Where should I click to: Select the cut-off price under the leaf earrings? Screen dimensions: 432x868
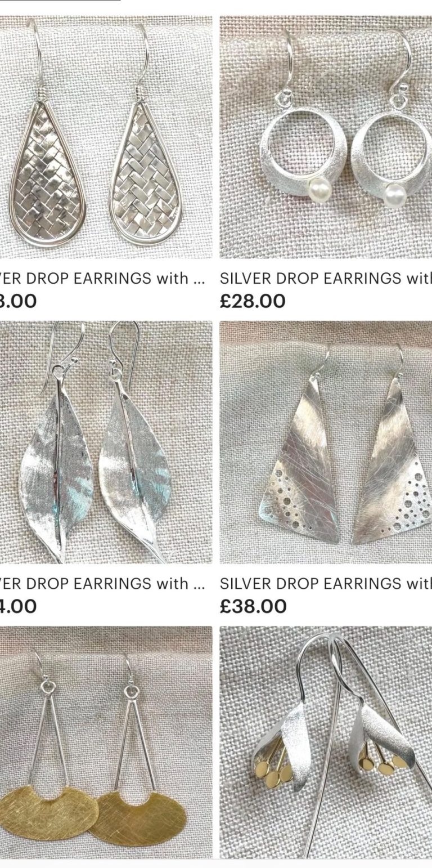click(19, 606)
